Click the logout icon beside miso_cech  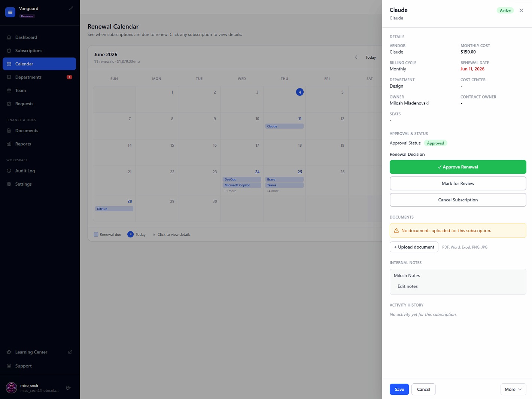click(69, 388)
